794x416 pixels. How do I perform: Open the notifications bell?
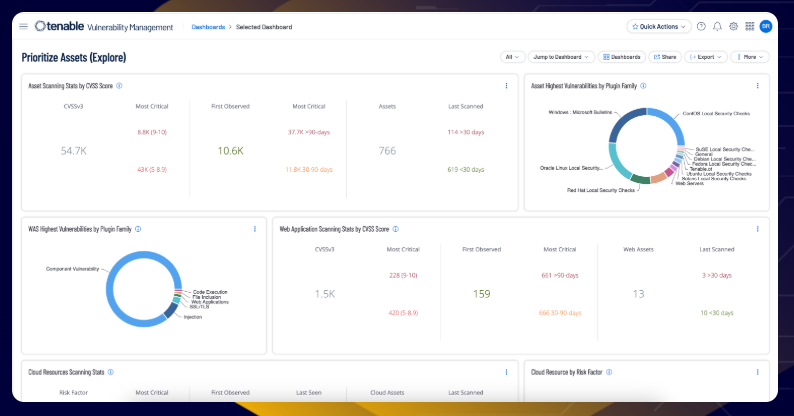pos(717,27)
